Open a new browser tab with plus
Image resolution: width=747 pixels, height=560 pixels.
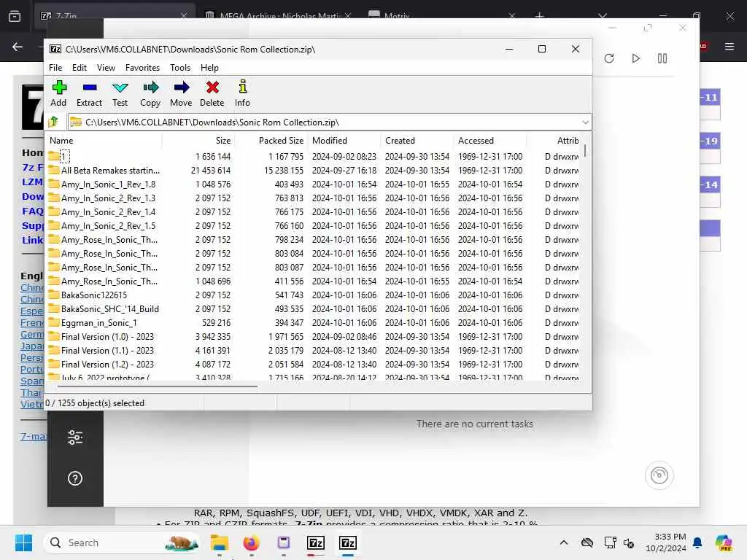[539, 16]
